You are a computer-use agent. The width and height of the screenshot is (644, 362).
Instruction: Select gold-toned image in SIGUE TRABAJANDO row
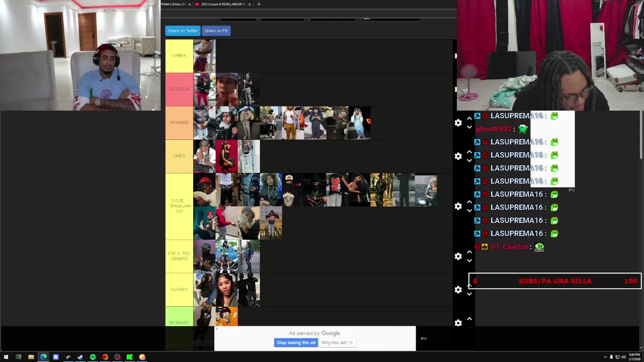pyautogui.click(x=381, y=190)
